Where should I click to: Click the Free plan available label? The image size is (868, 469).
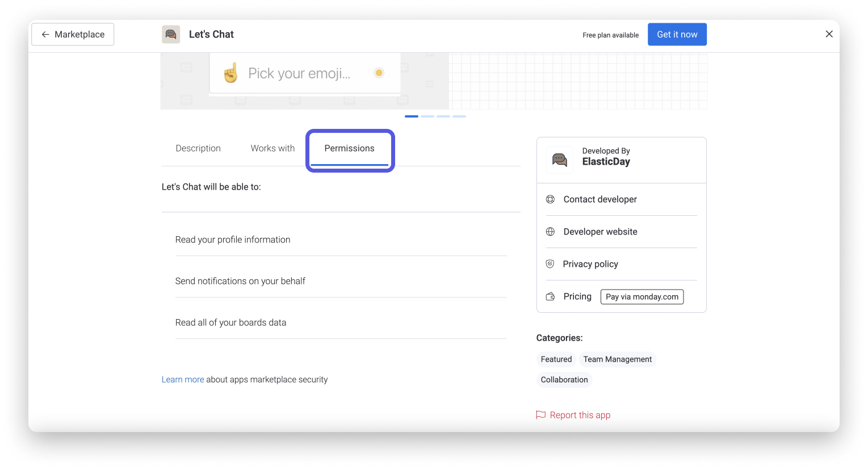(611, 35)
